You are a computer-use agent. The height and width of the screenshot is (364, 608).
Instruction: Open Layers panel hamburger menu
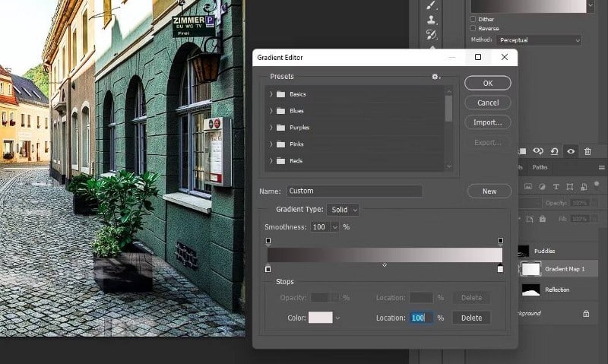[x=601, y=167]
